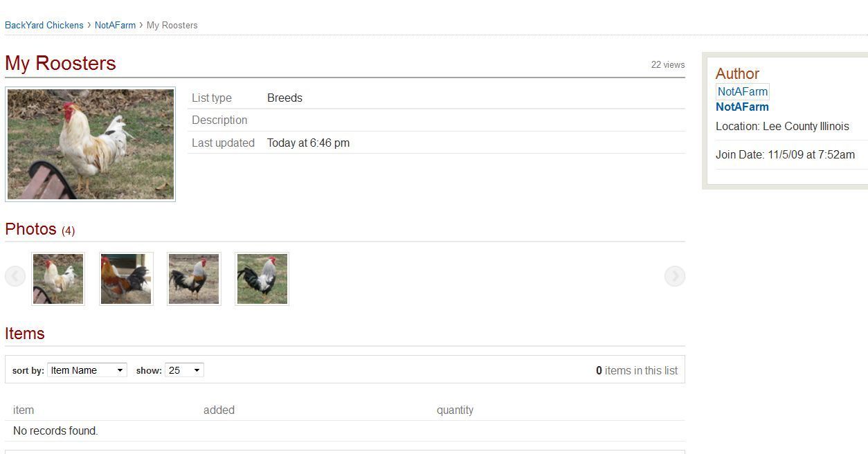This screenshot has width=868, height=454.
Task: Click the next photo carousel arrow
Action: [675, 277]
